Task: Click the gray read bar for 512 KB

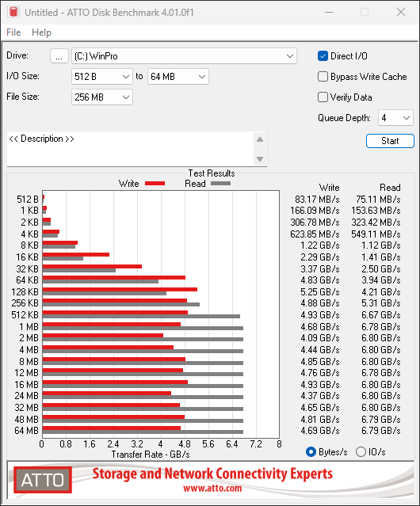Action: (141, 317)
